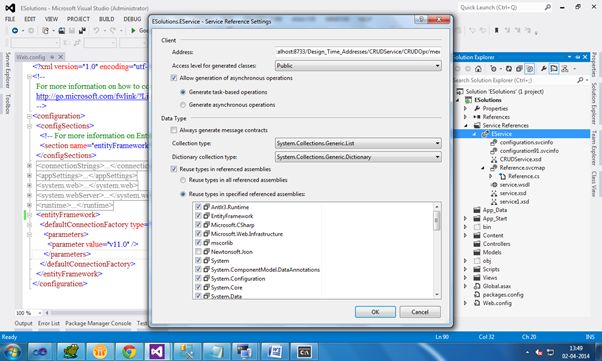Collapse the Service References node
This screenshot has width=602, height=361.
[466, 126]
